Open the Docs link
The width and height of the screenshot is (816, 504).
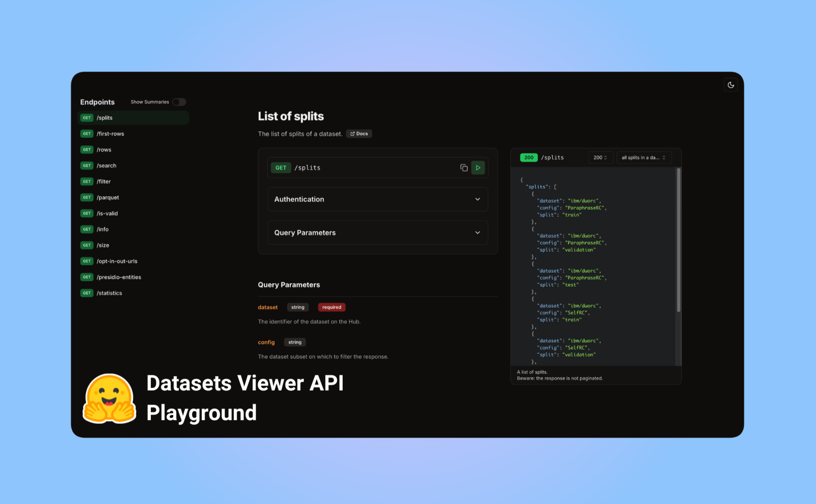tap(359, 134)
